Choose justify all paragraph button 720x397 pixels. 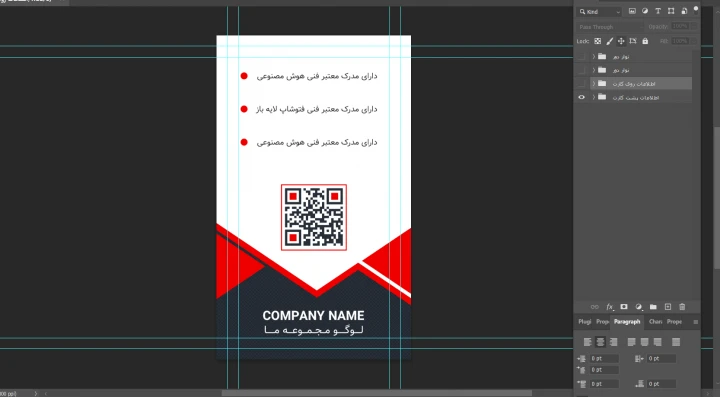[x=676, y=342]
